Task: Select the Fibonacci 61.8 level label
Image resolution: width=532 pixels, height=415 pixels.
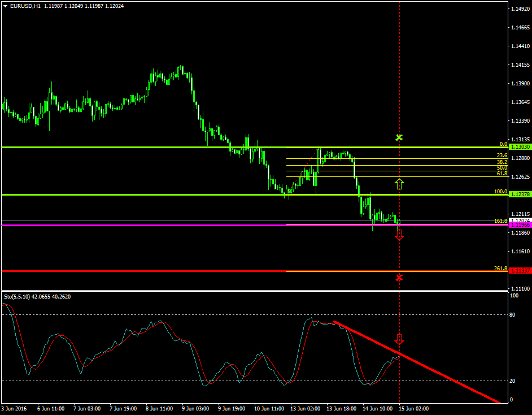Action: tap(502, 174)
